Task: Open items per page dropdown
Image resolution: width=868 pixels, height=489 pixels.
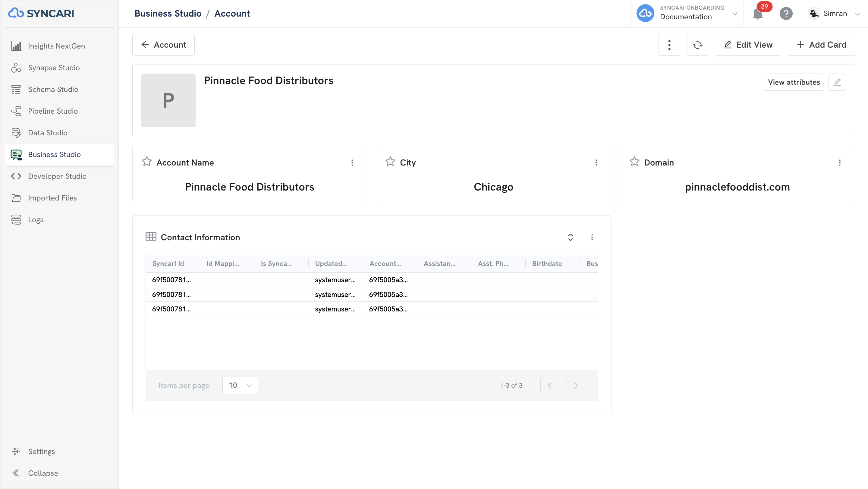Action: point(240,385)
